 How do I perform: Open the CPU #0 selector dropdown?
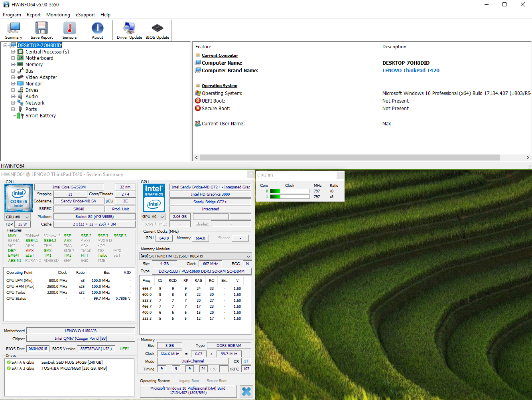18,217
